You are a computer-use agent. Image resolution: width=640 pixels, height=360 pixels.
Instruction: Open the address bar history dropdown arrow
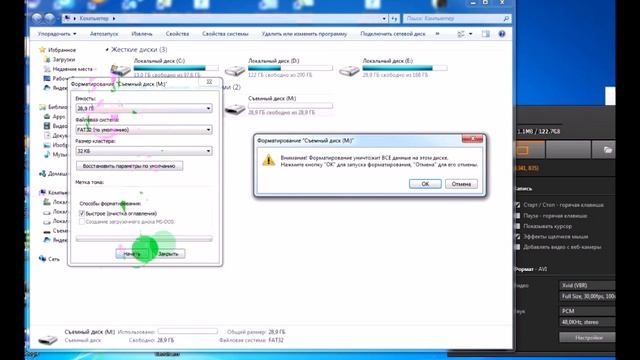(384, 18)
